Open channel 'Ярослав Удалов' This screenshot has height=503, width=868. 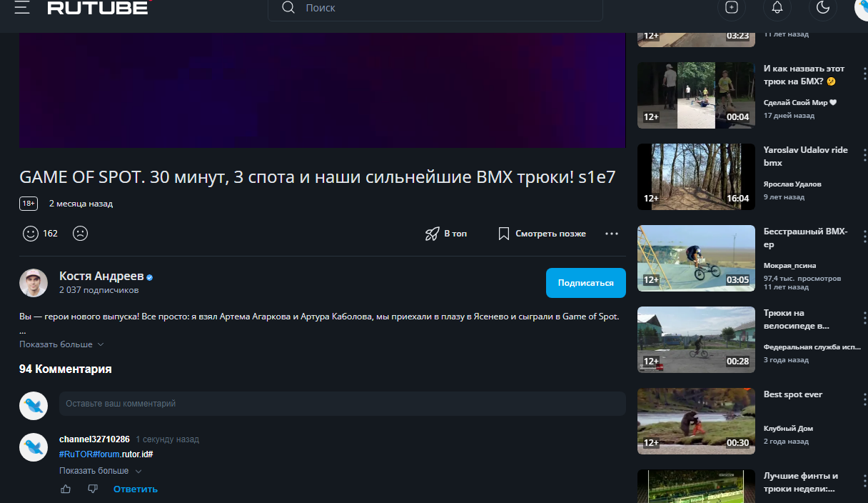click(x=792, y=184)
